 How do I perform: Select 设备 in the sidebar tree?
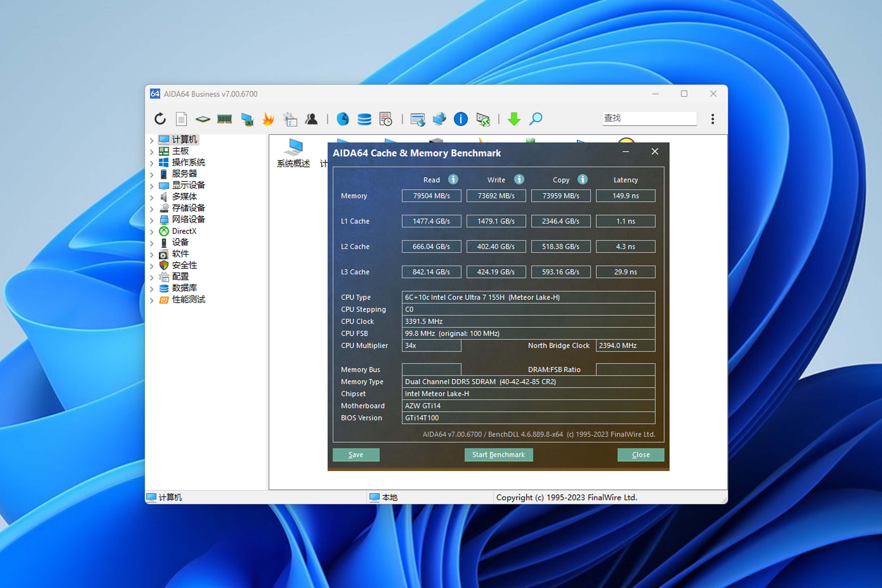(x=180, y=242)
